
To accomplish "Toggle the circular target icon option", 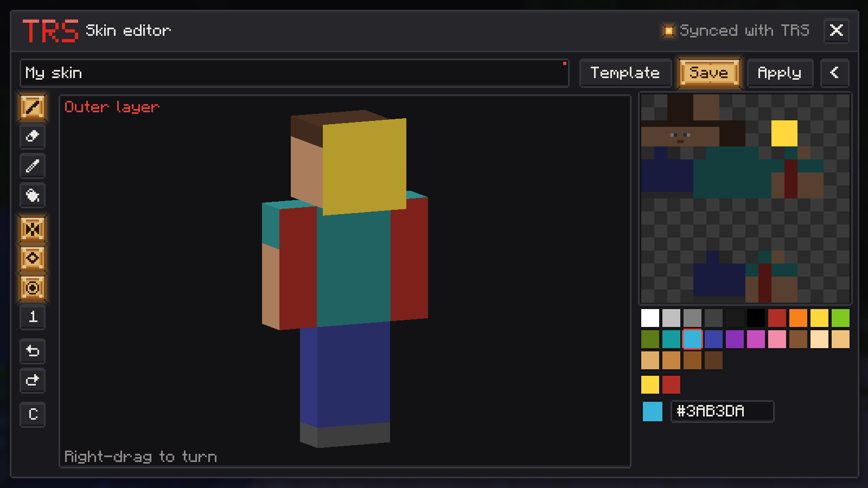I will (33, 287).
